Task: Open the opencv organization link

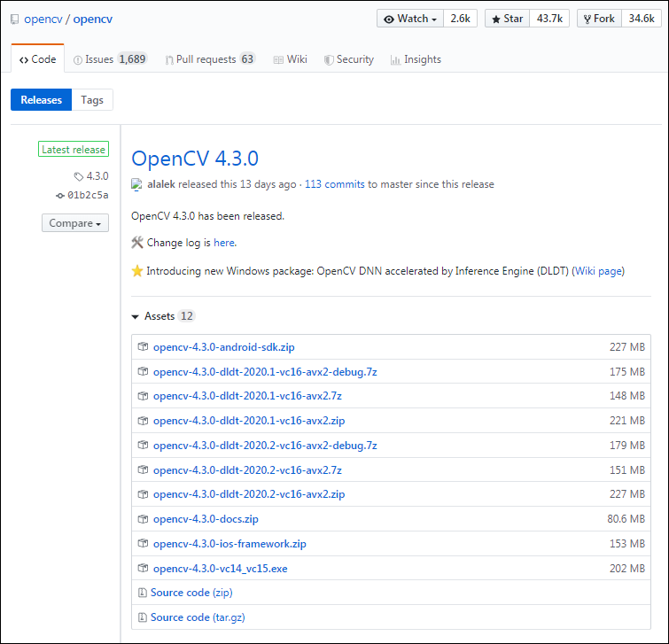Action: [x=43, y=19]
